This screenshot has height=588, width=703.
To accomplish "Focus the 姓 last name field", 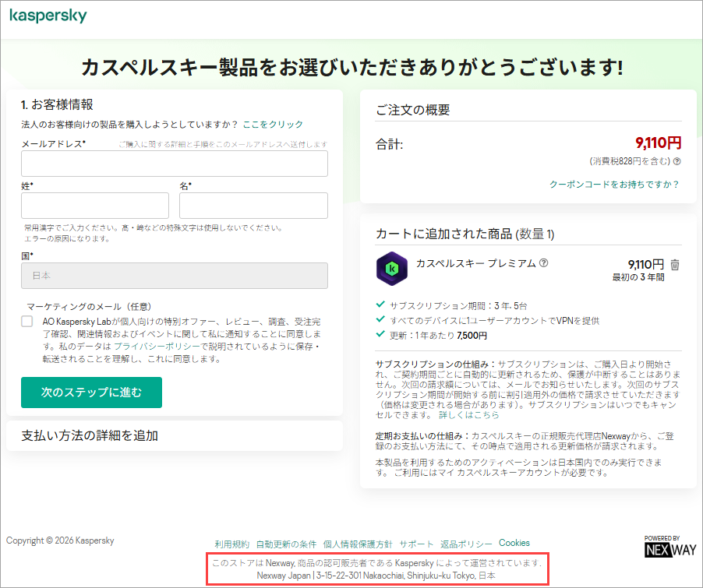I will tap(95, 206).
